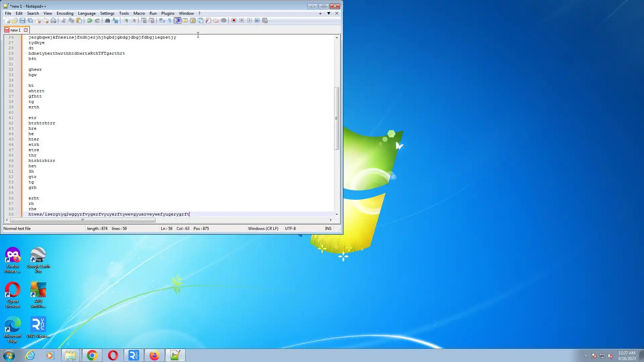Toggle Word wrap toolbar button
The height and width of the screenshot is (362, 644).
tap(162, 20)
